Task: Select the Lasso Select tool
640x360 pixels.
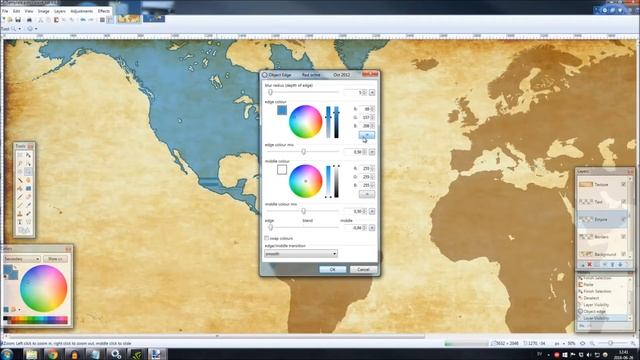Action: (x=20, y=163)
